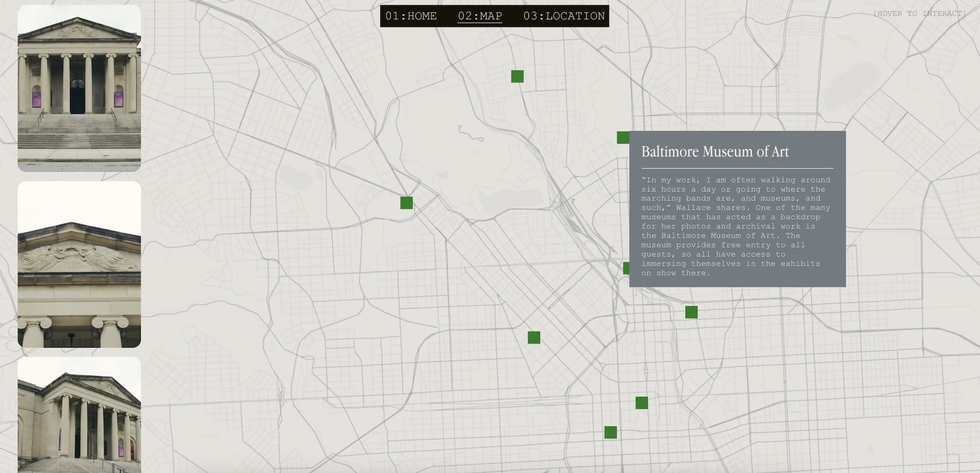This screenshot has width=980, height=473.
Task: Select the bottommost green map marker
Action: tap(611, 433)
